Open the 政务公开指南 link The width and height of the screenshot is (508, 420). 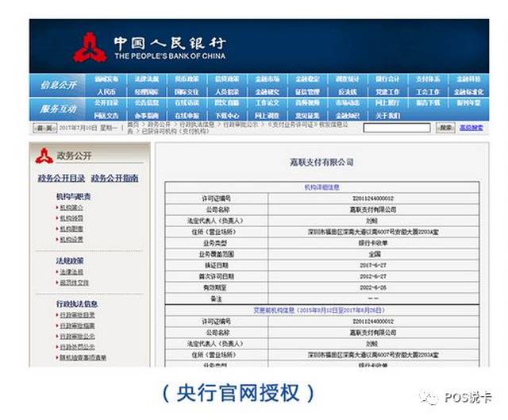click(x=114, y=178)
